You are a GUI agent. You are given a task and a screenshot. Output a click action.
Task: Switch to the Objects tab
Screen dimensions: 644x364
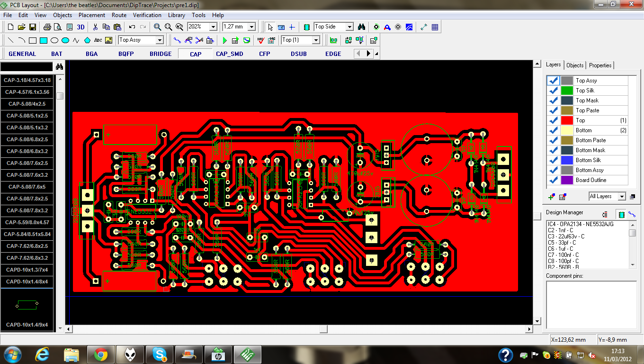[575, 65]
